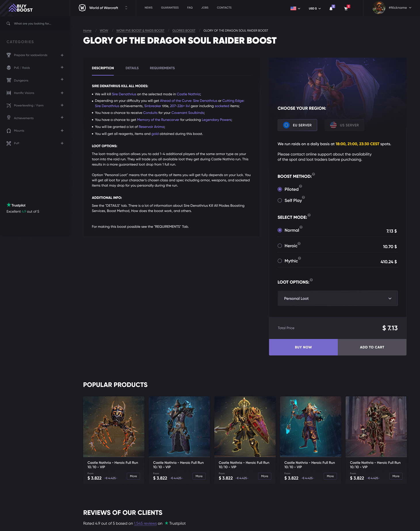
Task: Open the #Nickname account dropdown
Action: point(400,8)
